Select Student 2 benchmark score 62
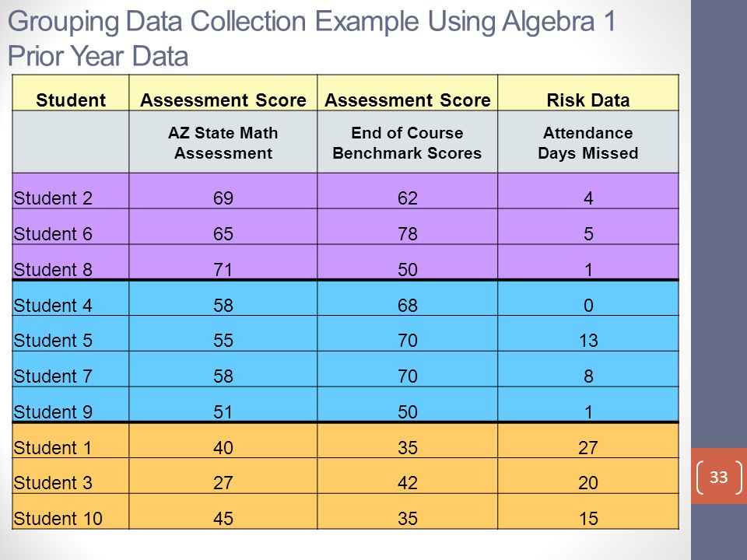 (407, 198)
